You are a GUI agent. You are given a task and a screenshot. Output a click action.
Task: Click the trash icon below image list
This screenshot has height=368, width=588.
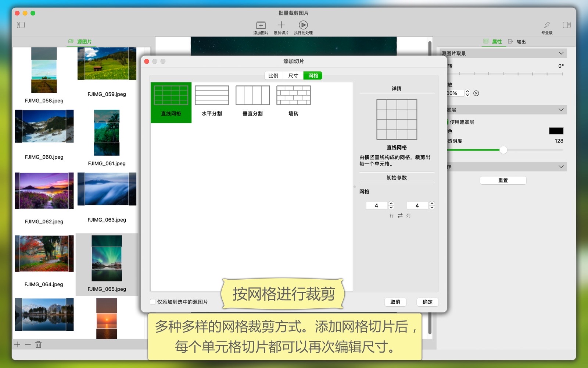pyautogui.click(x=38, y=344)
